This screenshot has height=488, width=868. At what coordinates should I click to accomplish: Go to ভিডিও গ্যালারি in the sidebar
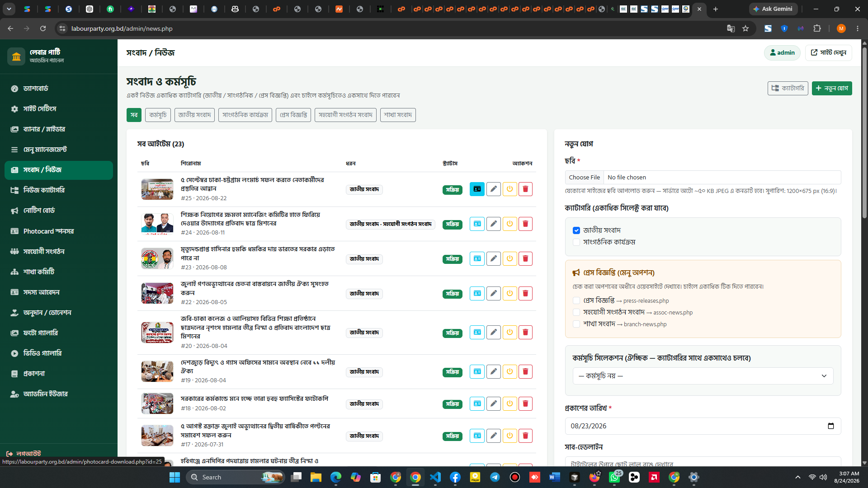(59, 353)
